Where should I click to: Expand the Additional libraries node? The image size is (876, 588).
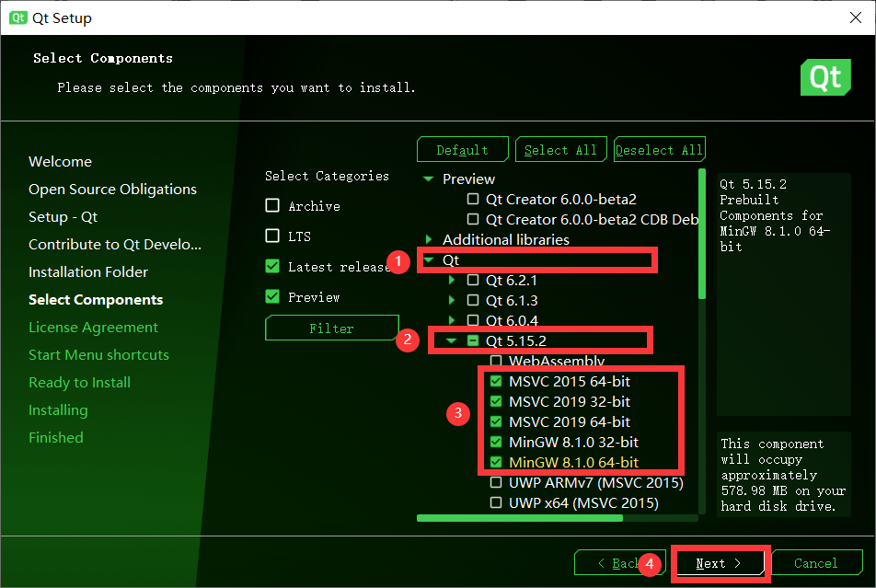pos(429,239)
